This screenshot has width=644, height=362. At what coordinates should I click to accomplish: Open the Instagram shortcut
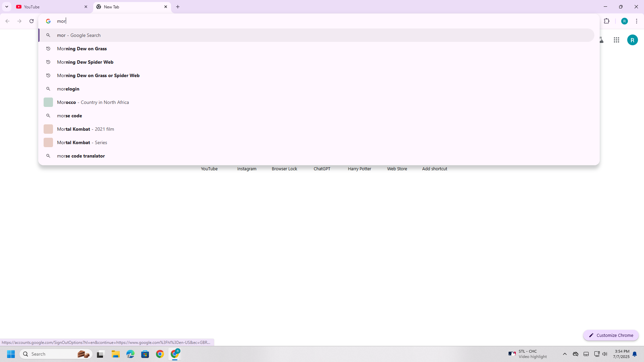(x=247, y=169)
